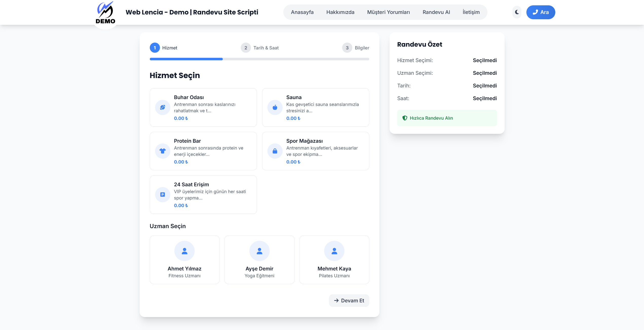Open the Anasayfa menu item
The image size is (644, 330).
click(x=302, y=12)
